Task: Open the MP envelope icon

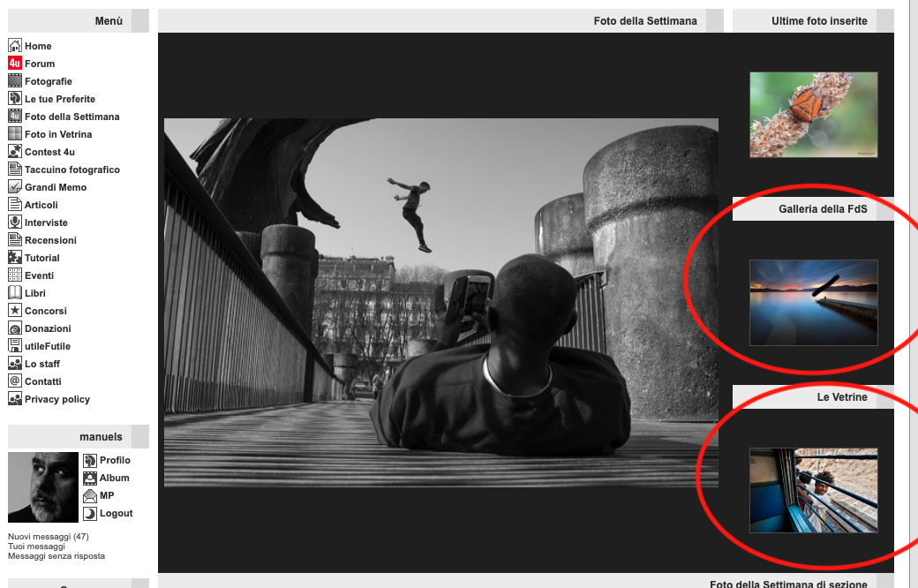Action: (90, 495)
